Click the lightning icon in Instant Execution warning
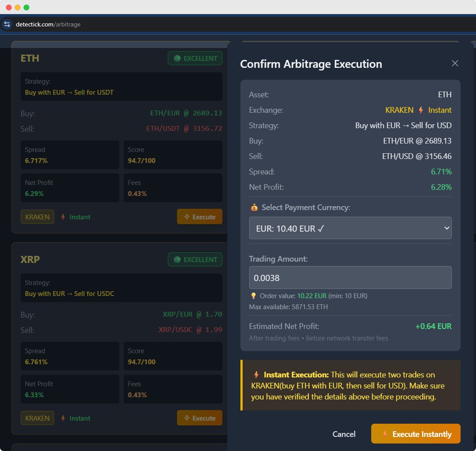Image resolution: width=476 pixels, height=451 pixels. click(257, 375)
